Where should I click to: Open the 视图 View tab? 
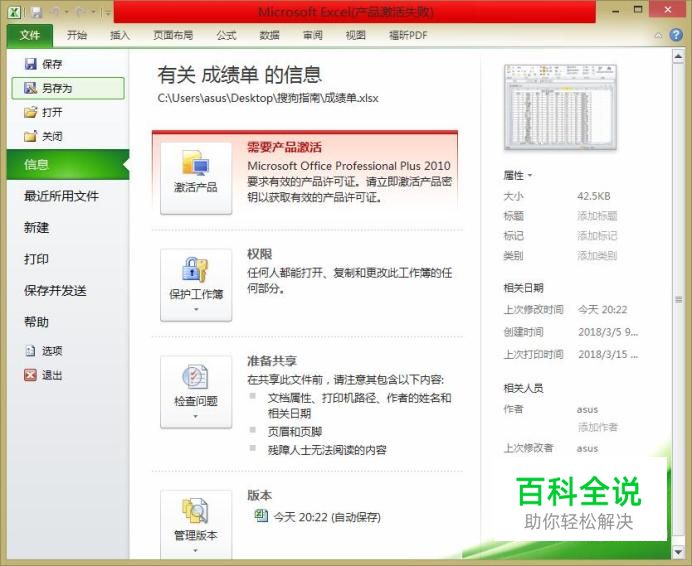[x=355, y=35]
